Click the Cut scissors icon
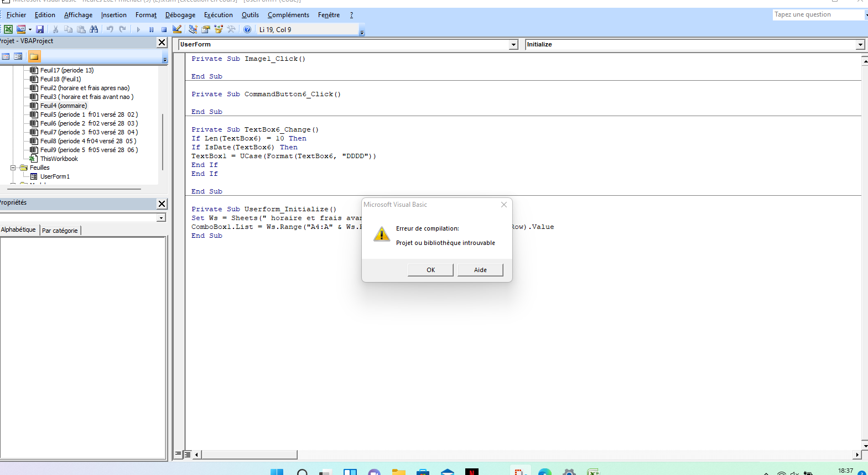 [55, 29]
